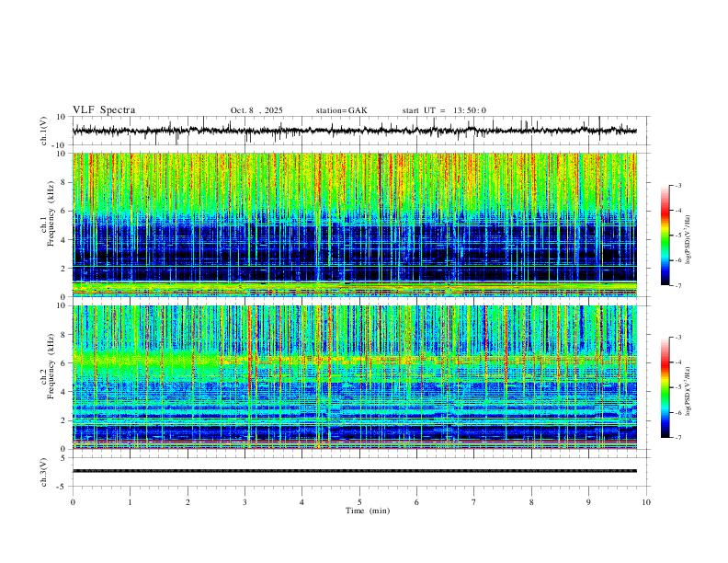
Task: Click the ch.1 waveform trace panel
Action: 359,131
